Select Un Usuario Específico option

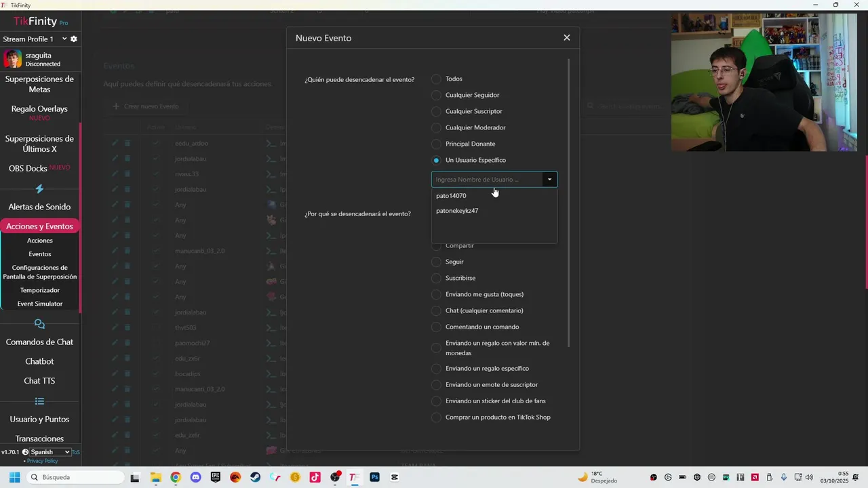[x=436, y=161]
